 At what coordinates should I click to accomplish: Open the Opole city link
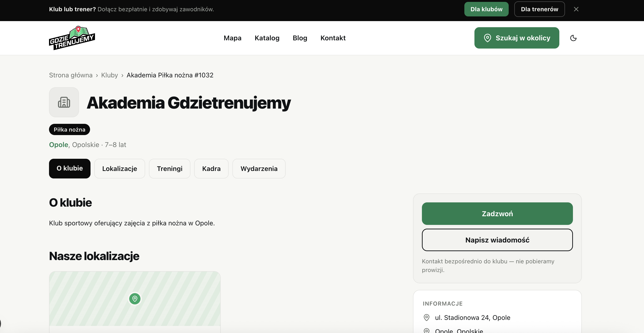58,145
